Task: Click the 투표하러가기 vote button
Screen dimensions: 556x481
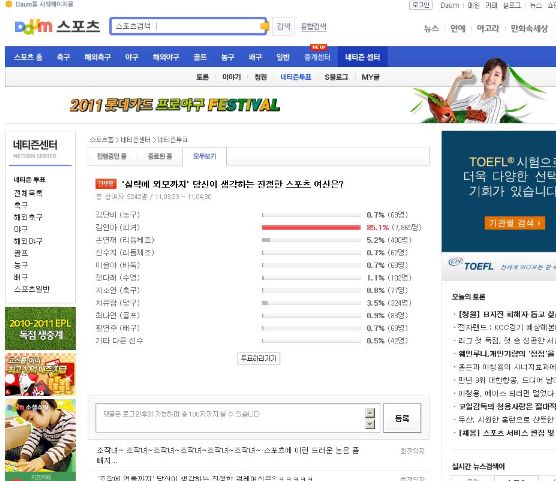Action: 258,358
